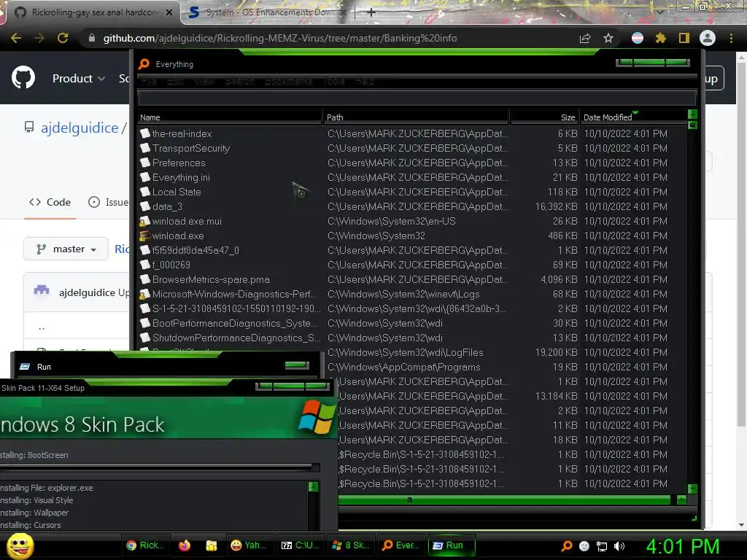Click the Everything tray magnifier icon
Screen dimensions: 747x560
566,546
